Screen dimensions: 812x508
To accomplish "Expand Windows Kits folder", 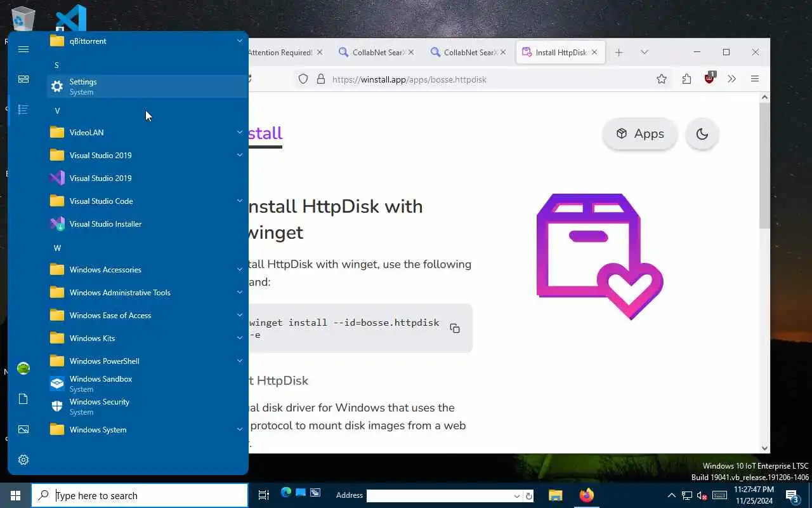I will [x=147, y=338].
